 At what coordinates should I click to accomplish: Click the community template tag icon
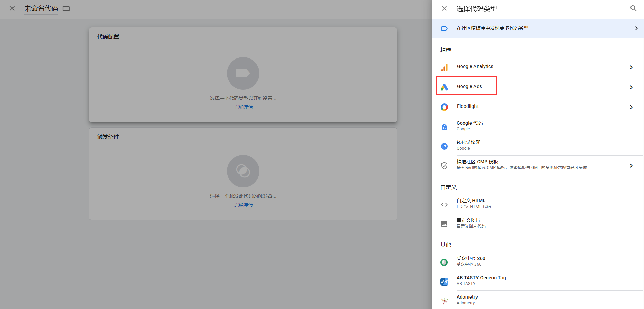(444, 29)
